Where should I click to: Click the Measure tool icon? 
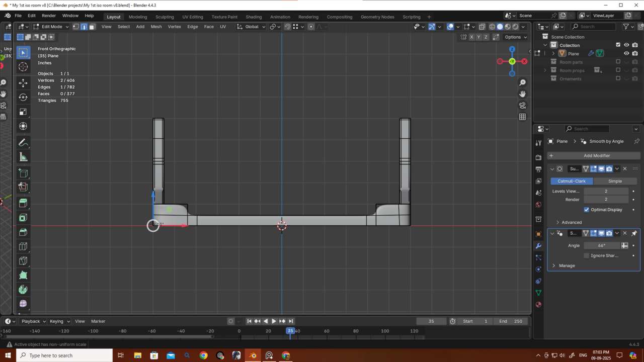point(23,157)
